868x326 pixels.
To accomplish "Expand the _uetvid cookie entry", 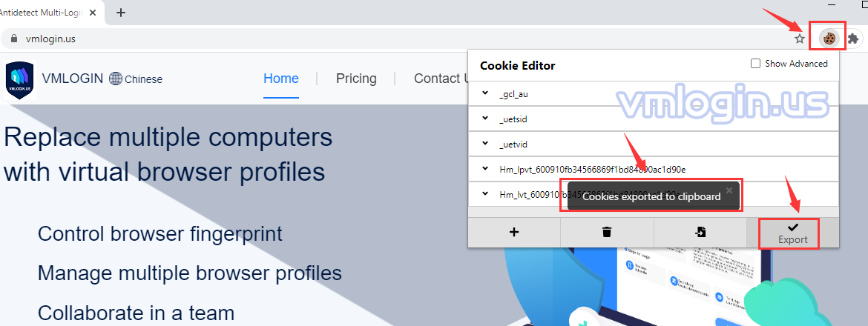I will tap(485, 144).
